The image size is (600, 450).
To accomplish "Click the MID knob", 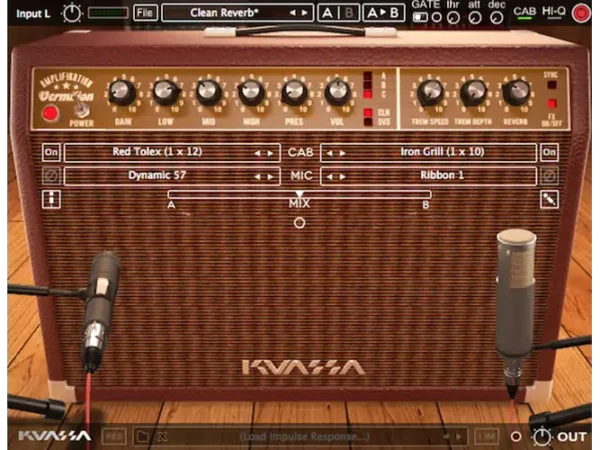I will point(209,92).
